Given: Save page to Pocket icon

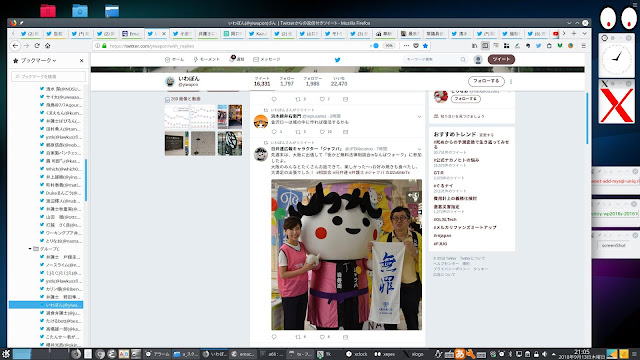Looking at the screenshot, I should coord(416,46).
